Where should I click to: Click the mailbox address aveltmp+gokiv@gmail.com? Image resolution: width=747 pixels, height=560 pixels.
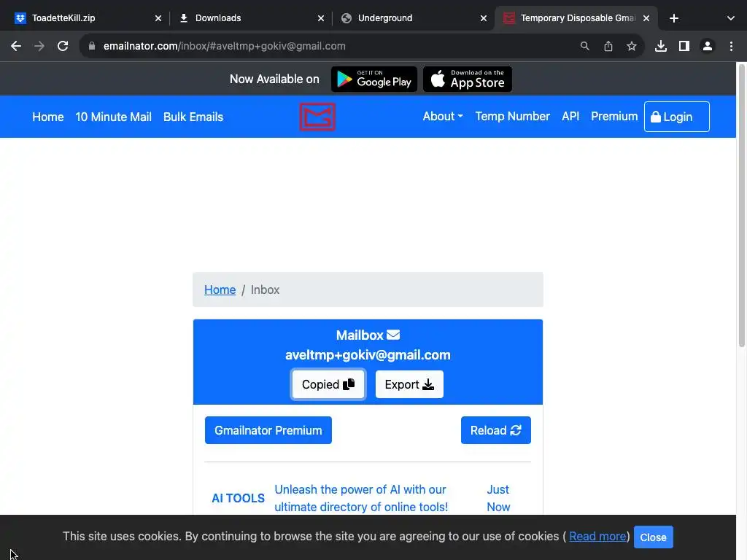[x=368, y=355]
